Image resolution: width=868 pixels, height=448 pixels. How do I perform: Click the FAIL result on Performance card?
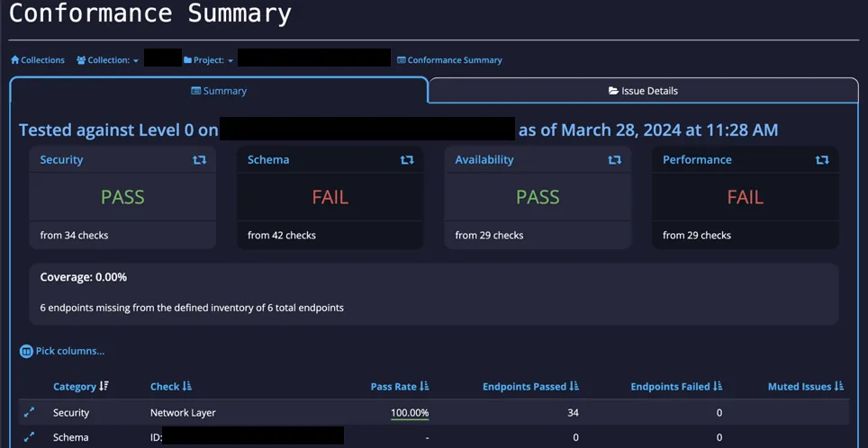746,197
